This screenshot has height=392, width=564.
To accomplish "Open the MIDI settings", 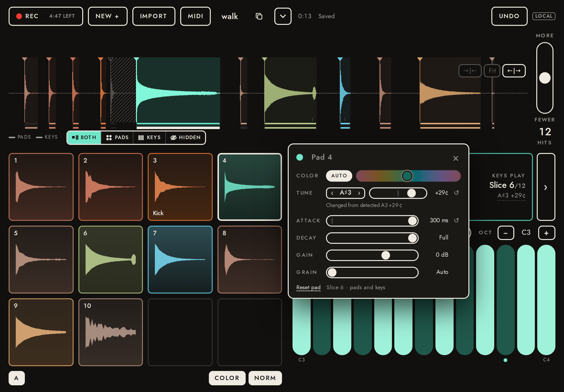I will click(195, 16).
